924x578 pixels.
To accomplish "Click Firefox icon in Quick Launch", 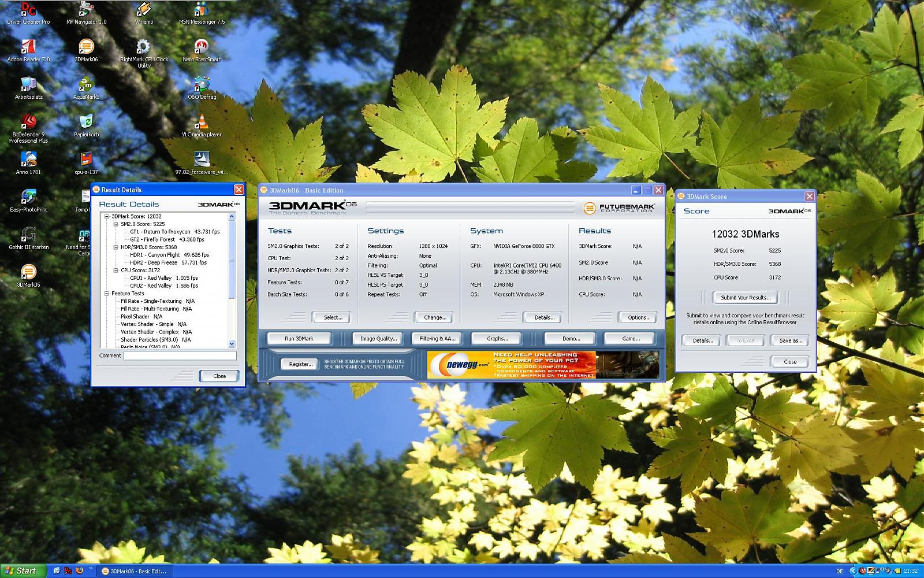I will [x=79, y=570].
